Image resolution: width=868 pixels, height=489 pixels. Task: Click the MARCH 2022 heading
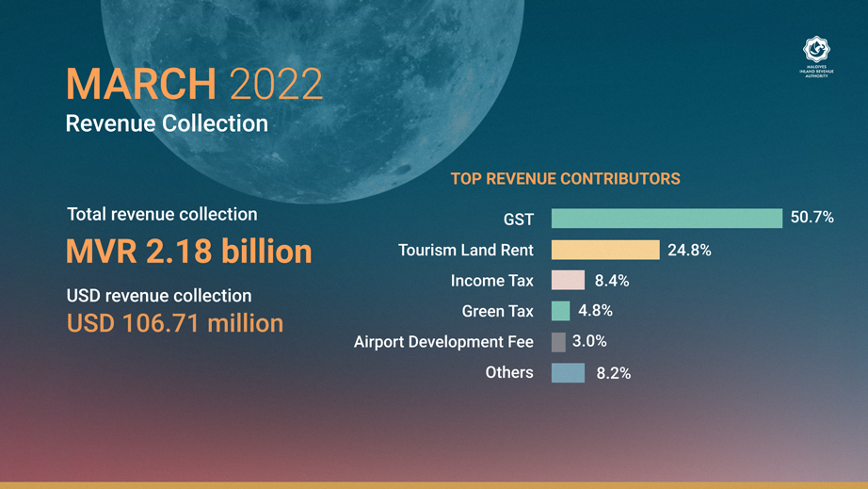point(194,84)
